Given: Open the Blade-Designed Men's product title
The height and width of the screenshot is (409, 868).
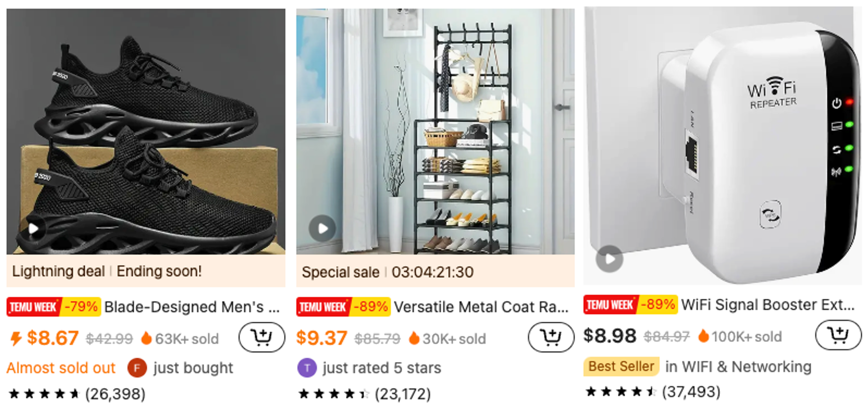Looking at the screenshot, I should [x=192, y=307].
